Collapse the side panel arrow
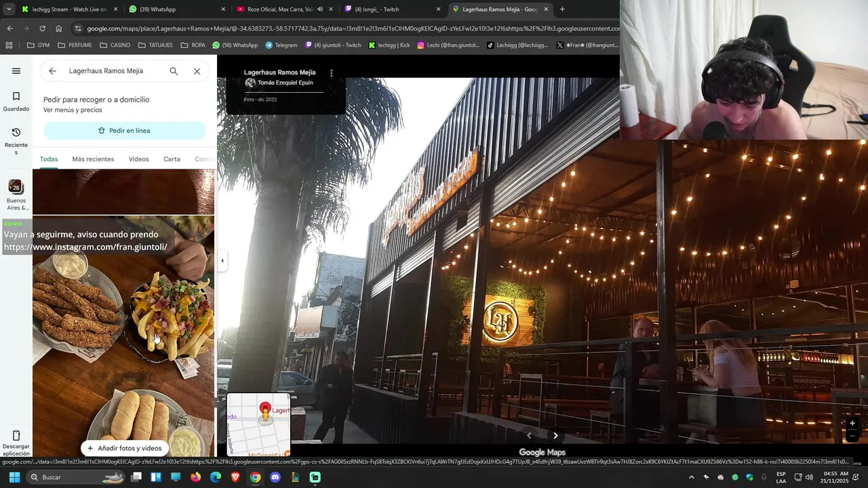 [x=222, y=260]
